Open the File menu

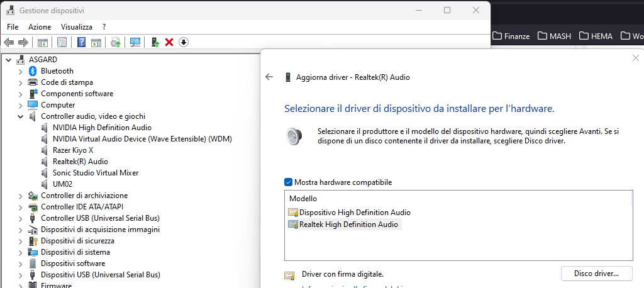point(13,27)
